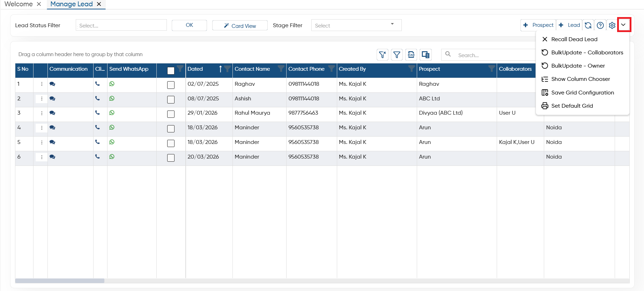Click filter icon on Prospect column
Screen dimensions: 644x291
click(491, 68)
